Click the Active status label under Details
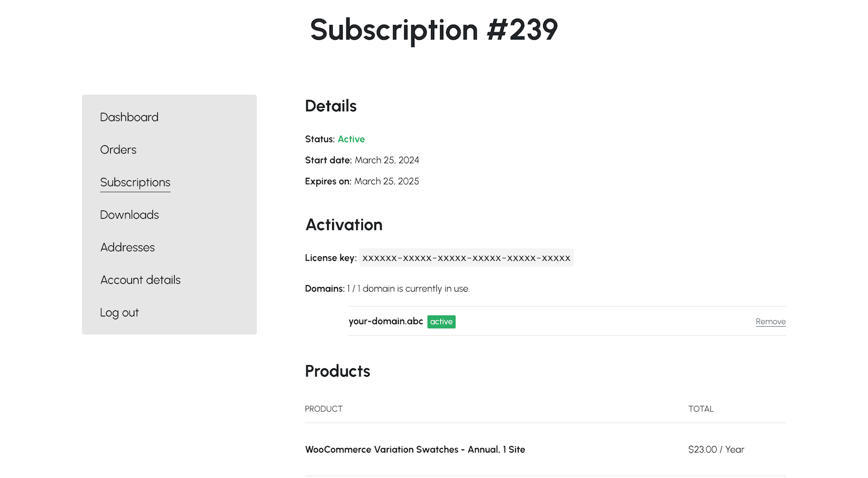 (351, 139)
